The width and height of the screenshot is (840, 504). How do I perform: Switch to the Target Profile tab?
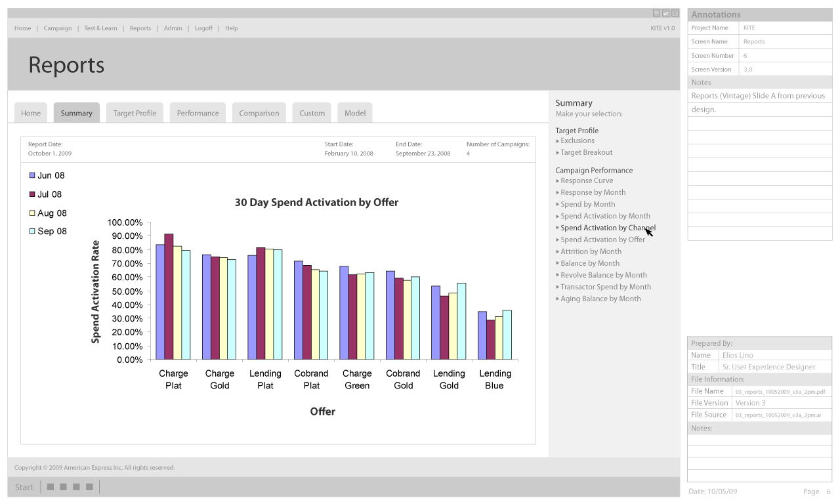point(135,113)
